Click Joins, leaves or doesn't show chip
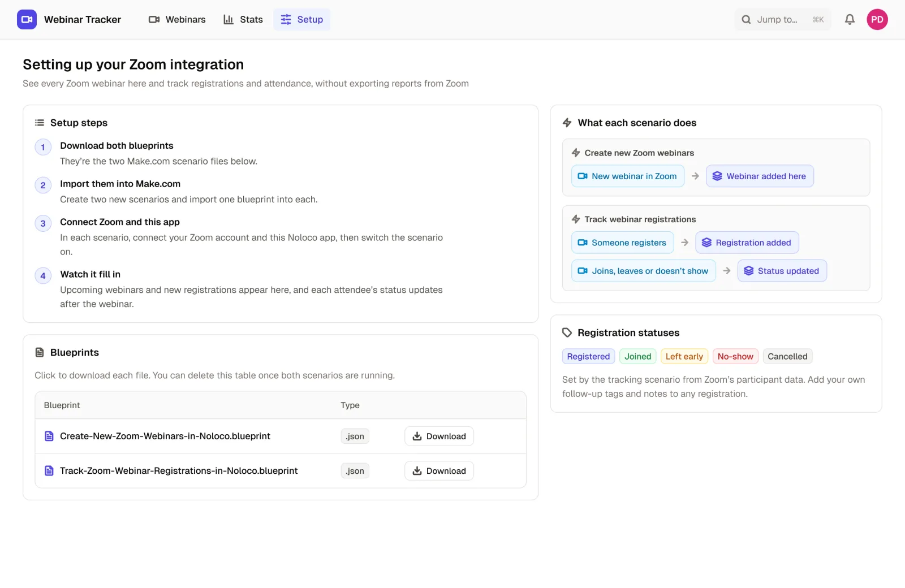Screen dimensions: 905x588 click(x=644, y=271)
